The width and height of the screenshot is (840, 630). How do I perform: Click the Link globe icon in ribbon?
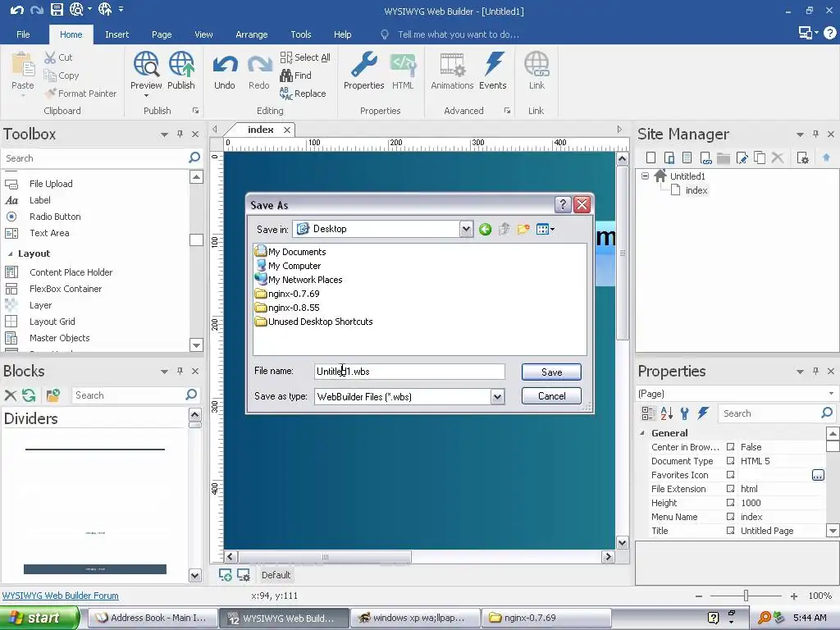536,64
